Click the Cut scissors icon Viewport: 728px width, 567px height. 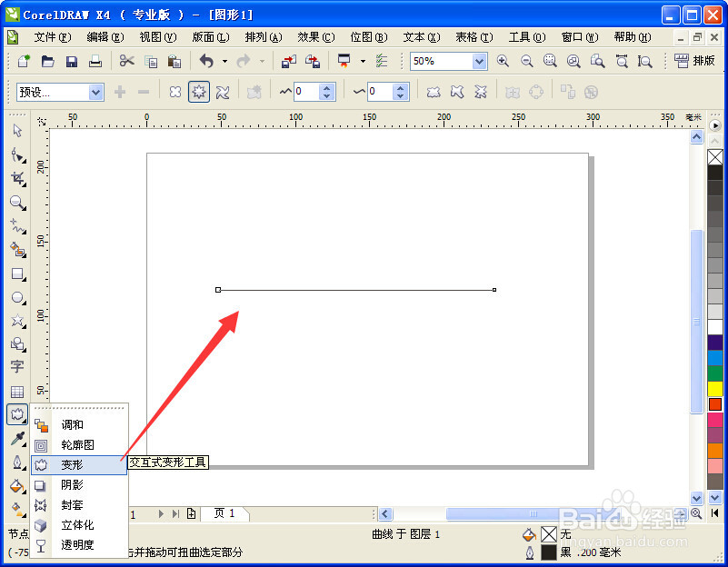[x=126, y=61]
